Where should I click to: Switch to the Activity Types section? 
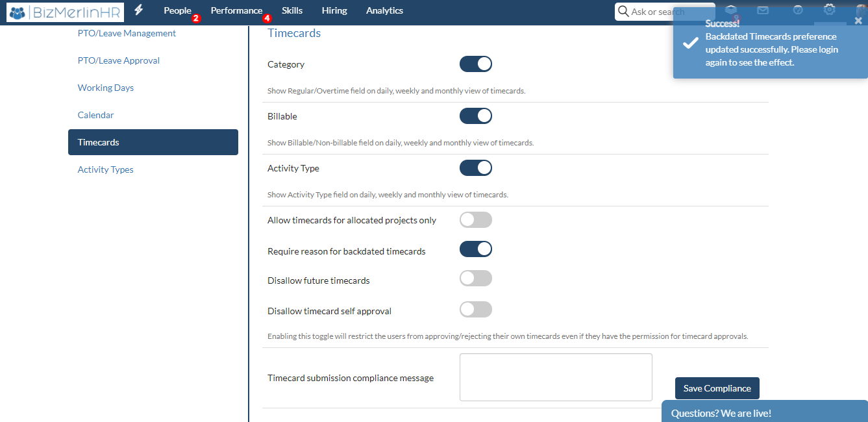[105, 169]
